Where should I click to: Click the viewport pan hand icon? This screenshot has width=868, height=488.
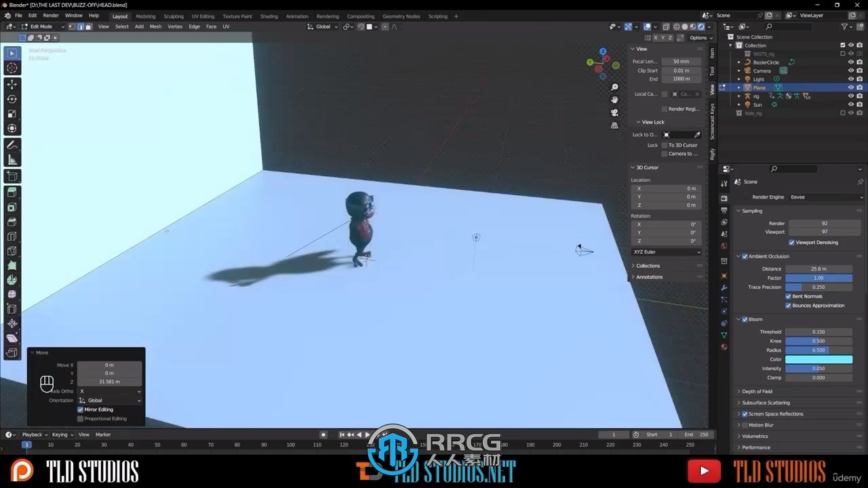pyautogui.click(x=614, y=100)
